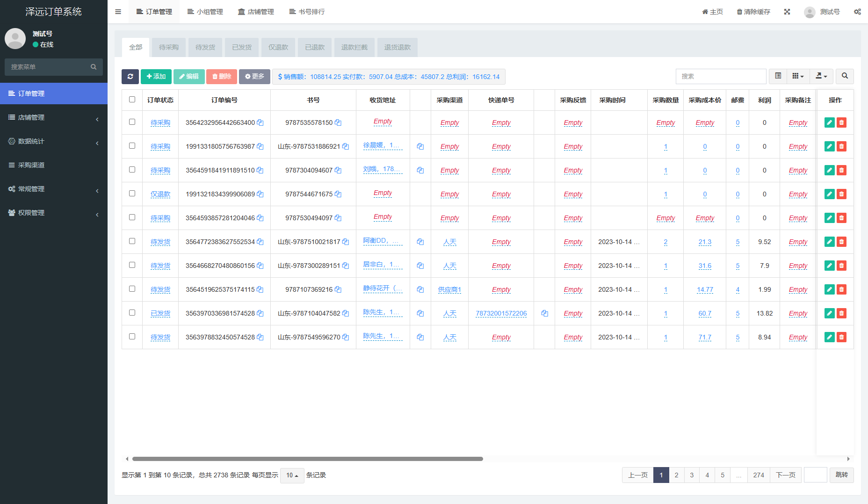This screenshot has width=868, height=504.
Task: Open the records-per-page dropdown showing 10
Action: point(292,475)
